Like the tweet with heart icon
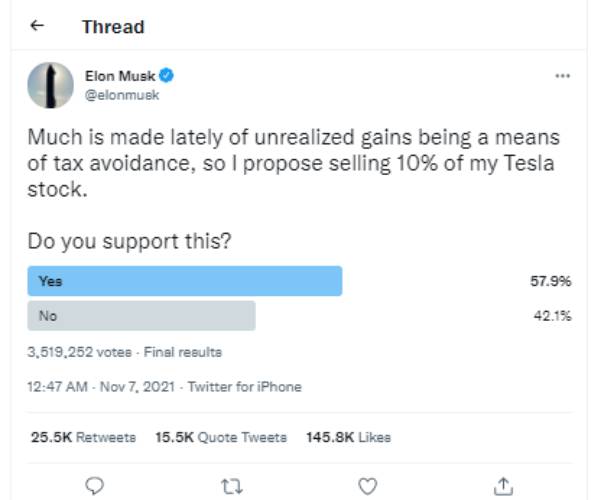The width and height of the screenshot is (600, 500). (x=368, y=485)
